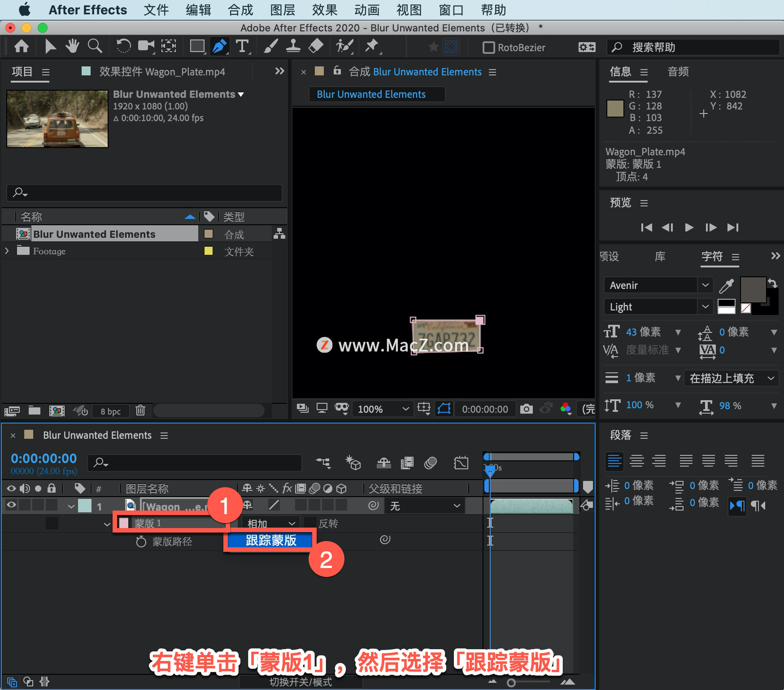784x690 pixels.
Task: Click 切换开关/模式 button
Action: click(x=301, y=682)
